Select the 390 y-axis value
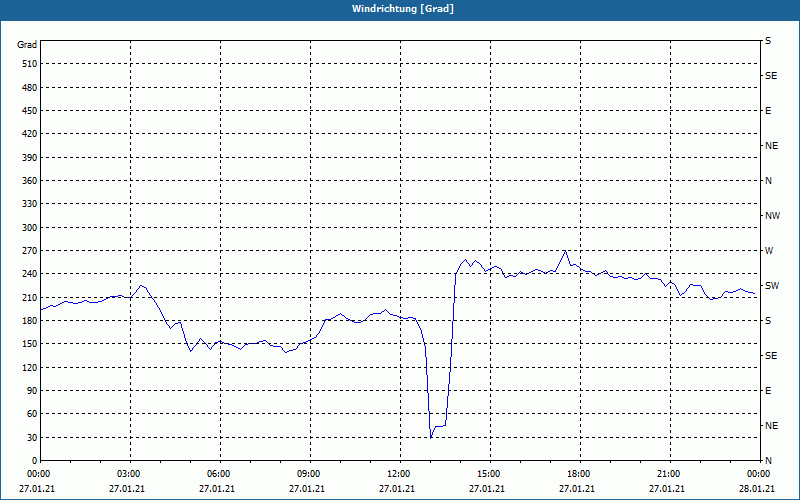This screenshot has height=500, width=800. tap(30, 158)
